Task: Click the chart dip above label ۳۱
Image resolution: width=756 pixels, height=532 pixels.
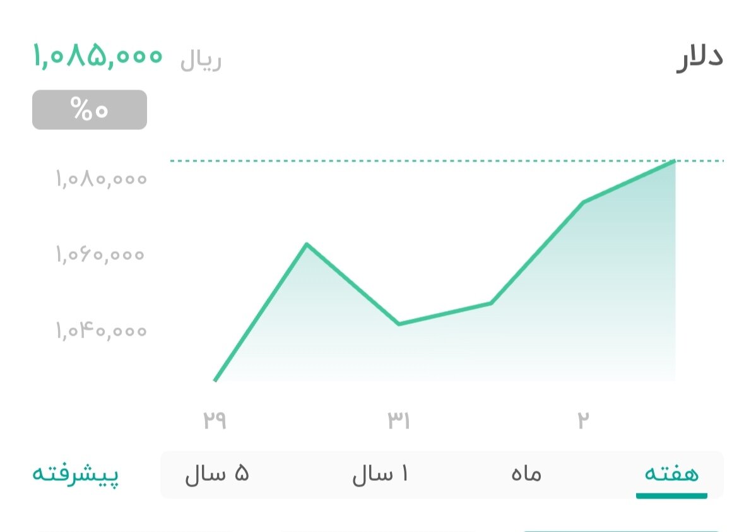Action: (399, 323)
